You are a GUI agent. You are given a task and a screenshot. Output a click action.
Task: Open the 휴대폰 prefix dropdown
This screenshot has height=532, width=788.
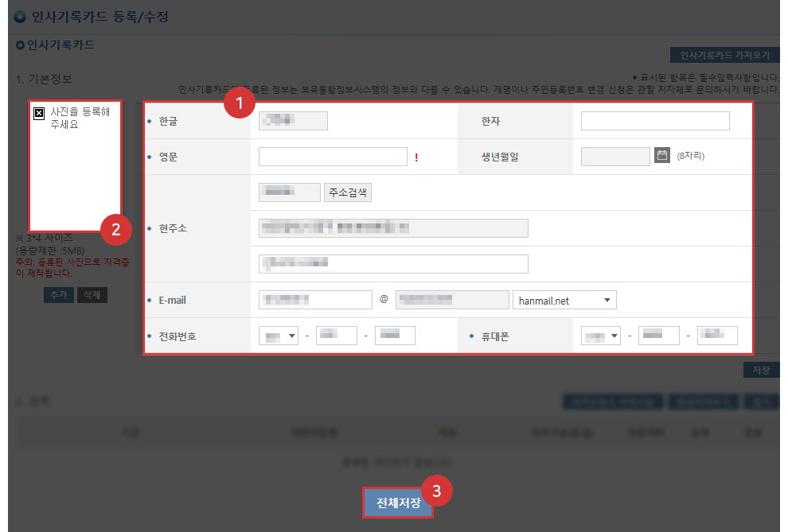pyautogui.click(x=600, y=335)
